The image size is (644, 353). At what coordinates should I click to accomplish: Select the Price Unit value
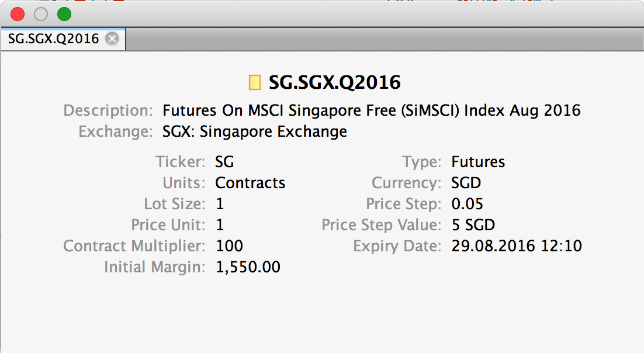(x=220, y=225)
